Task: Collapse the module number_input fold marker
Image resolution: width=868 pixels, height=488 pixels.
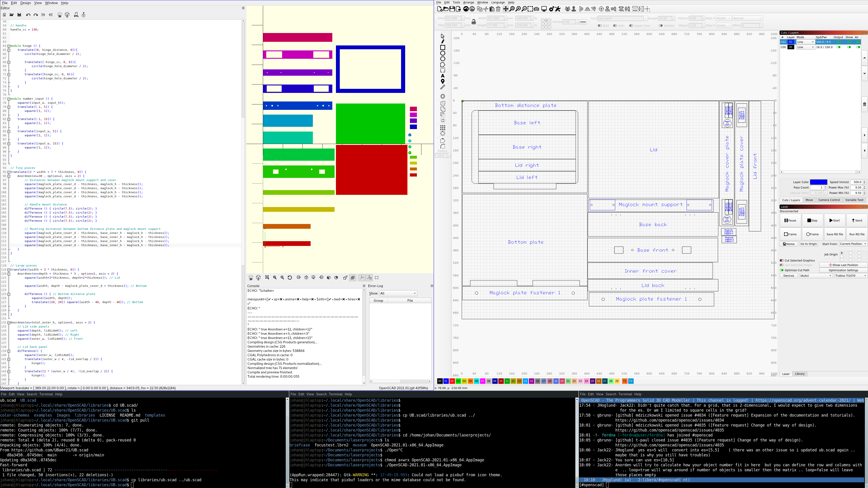Action: (9, 99)
